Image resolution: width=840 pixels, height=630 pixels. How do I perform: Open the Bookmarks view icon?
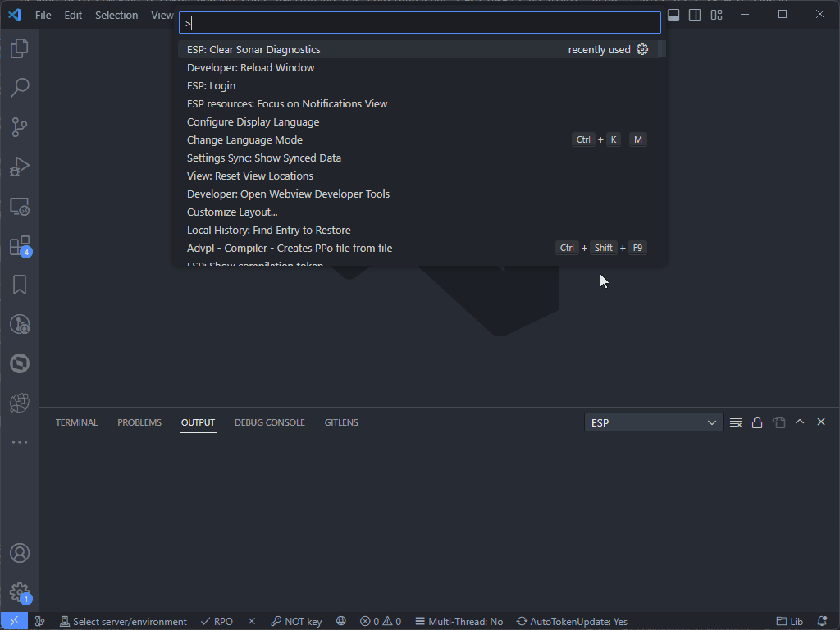click(x=20, y=285)
